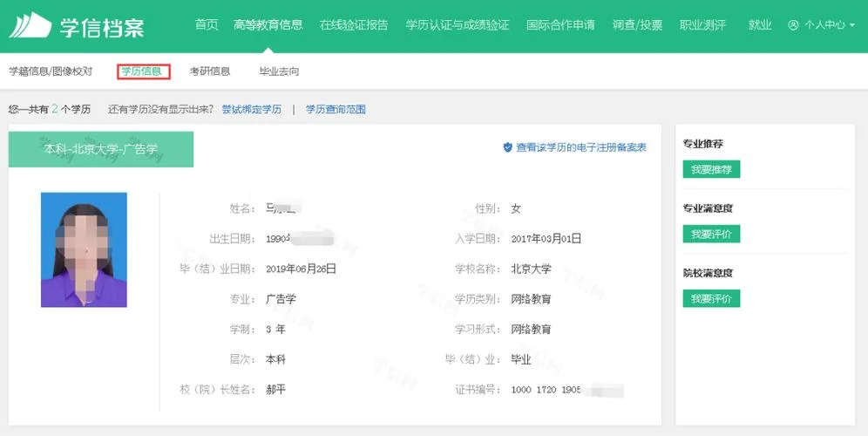Click the 层次 value 本科
Viewport: 868px width, 436px height.
click(275, 359)
